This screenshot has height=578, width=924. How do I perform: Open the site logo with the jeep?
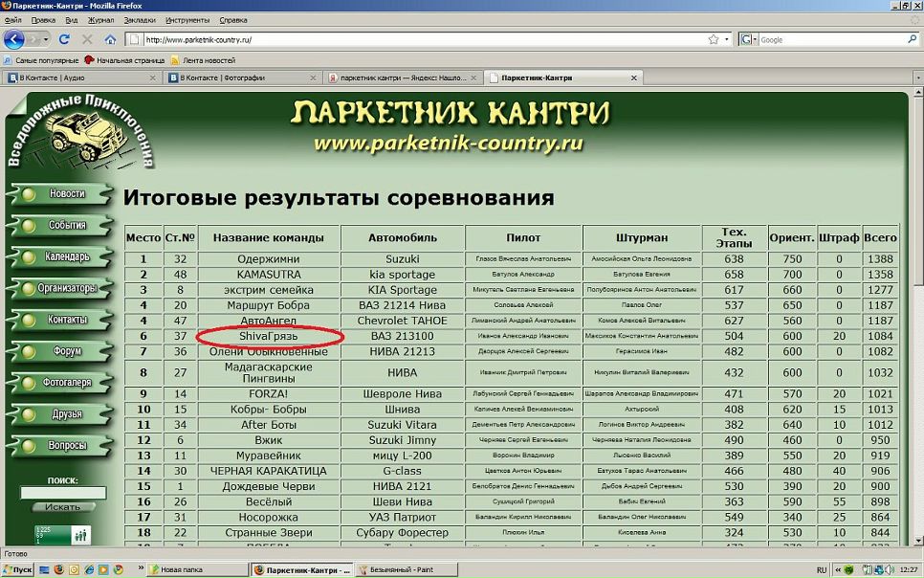(x=81, y=133)
